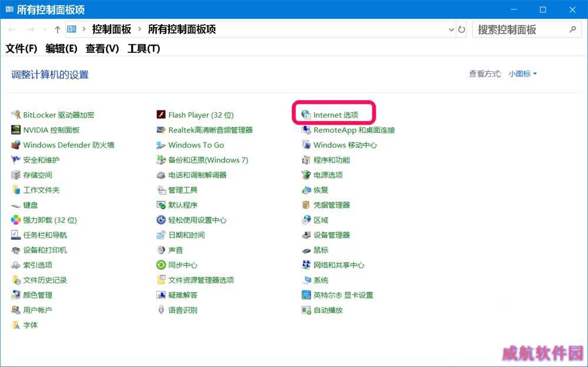Open 强力卸载 (32 位) icon
The width and height of the screenshot is (588, 367).
point(16,220)
